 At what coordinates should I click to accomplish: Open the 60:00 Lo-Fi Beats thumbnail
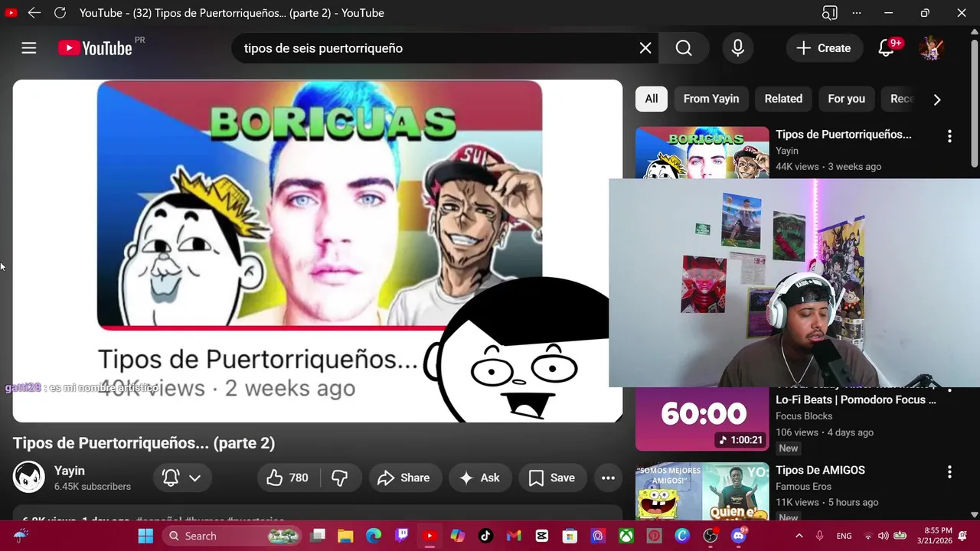[x=702, y=419]
